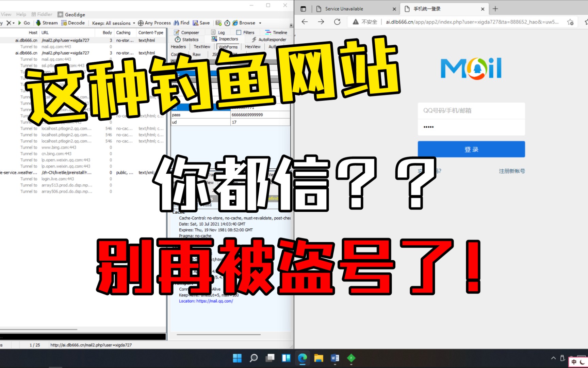
Task: Select first ai.dlb666.cn /mail2.php session row
Action: tap(82, 40)
